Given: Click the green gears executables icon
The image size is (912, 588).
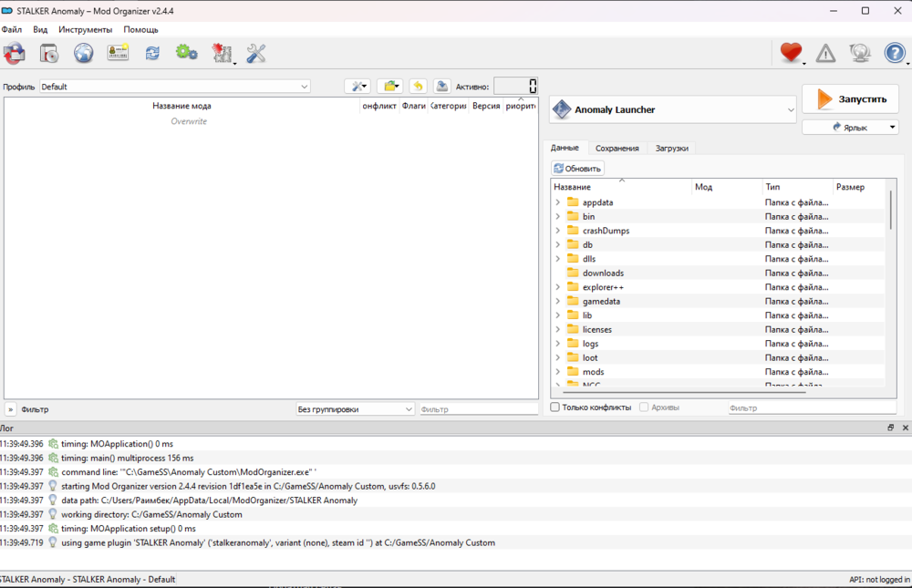Looking at the screenshot, I should coord(187,54).
